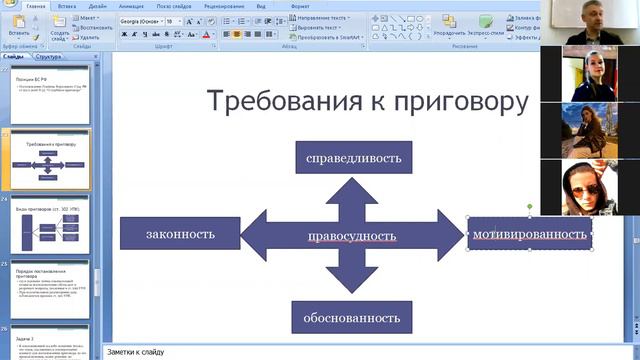Open the Animation (Анимация) ribbon tab
The width and height of the screenshot is (640, 360).
(x=131, y=6)
